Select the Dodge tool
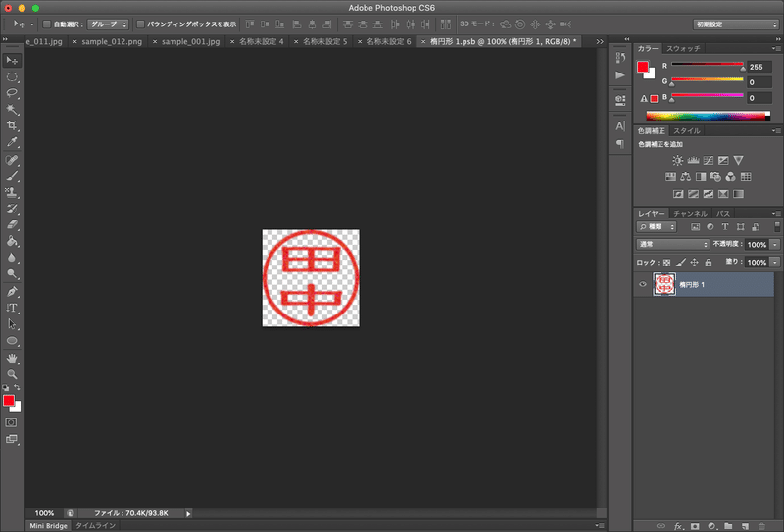784x532 pixels. click(12, 273)
